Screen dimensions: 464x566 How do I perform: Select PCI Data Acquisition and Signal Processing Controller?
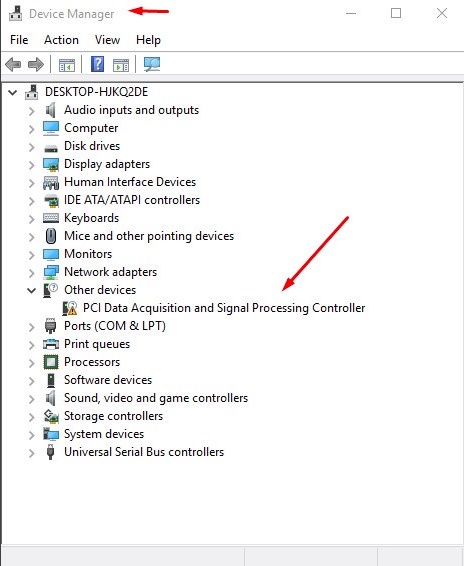[224, 308]
